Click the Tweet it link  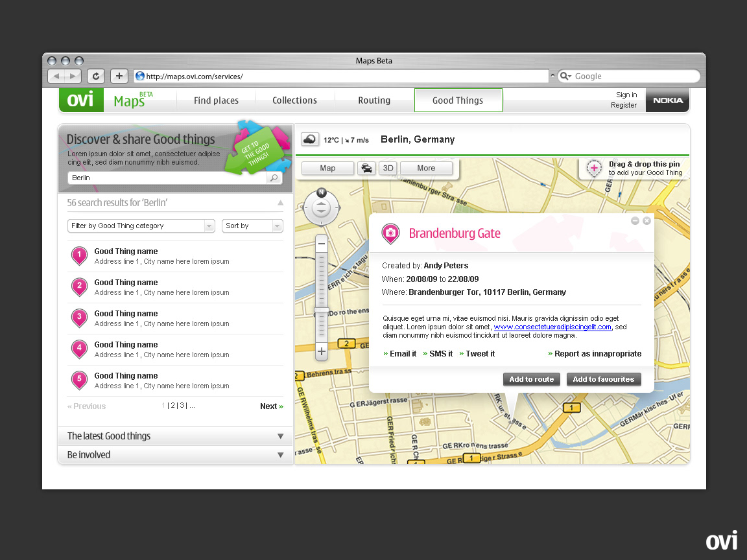[477, 354]
